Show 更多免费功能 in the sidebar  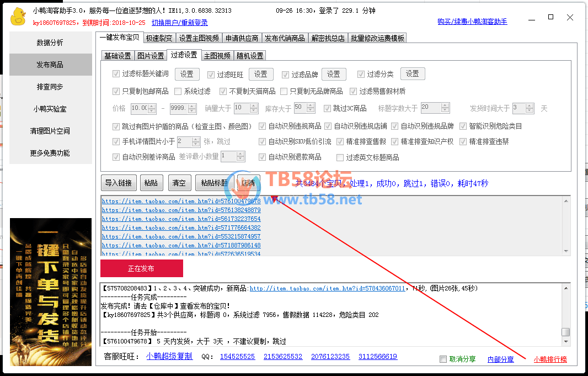coord(50,153)
